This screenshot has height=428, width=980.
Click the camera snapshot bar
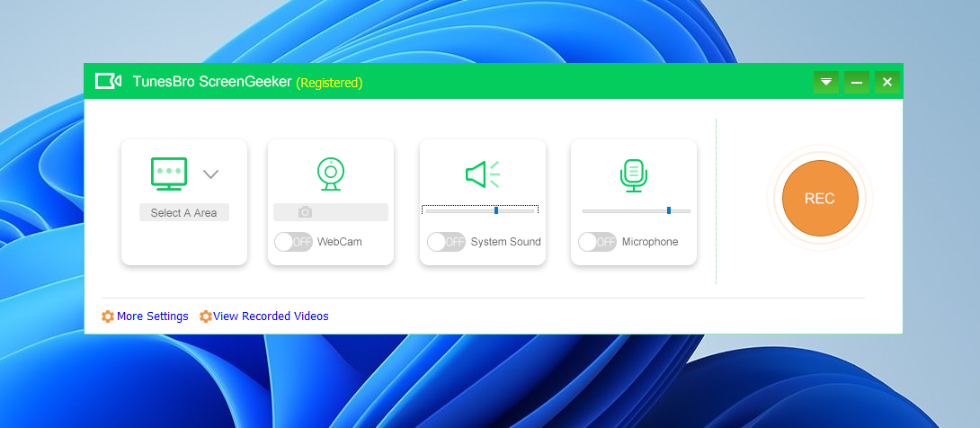331,212
